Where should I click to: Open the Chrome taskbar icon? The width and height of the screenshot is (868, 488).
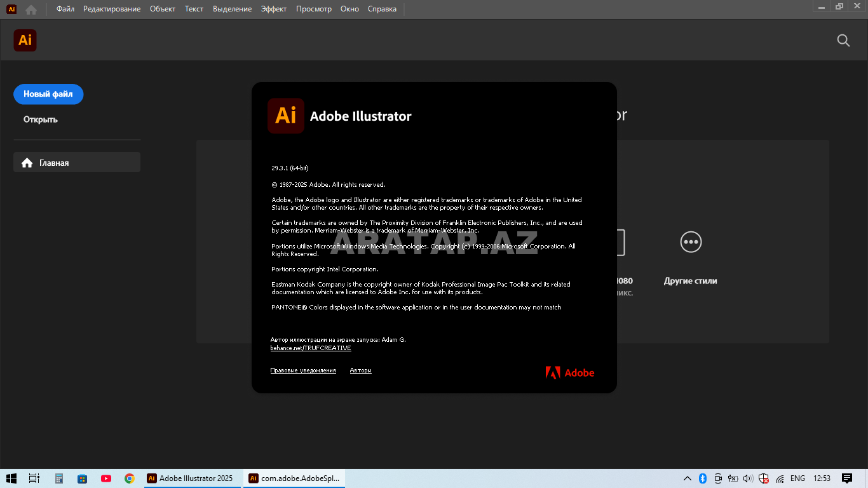point(129,478)
